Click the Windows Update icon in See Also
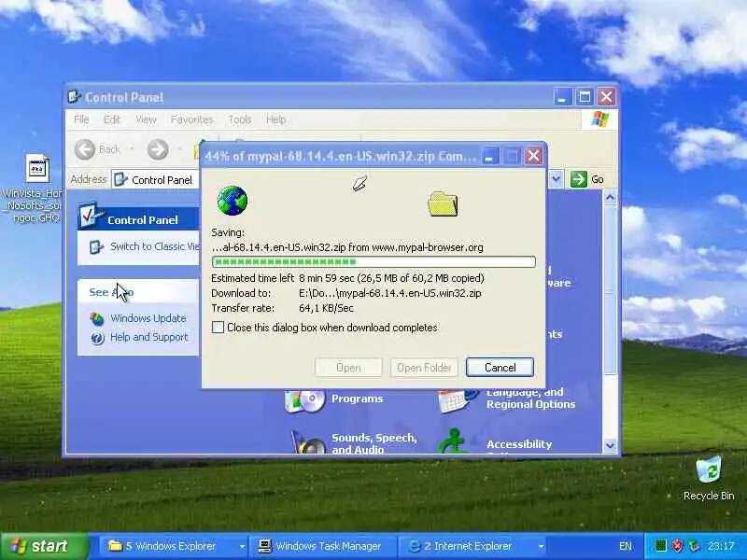 (x=97, y=319)
